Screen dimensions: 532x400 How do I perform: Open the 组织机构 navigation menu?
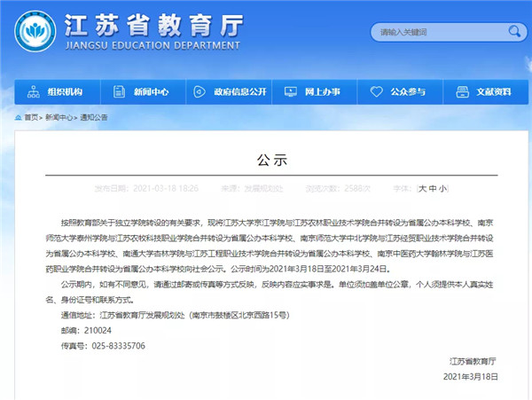pos(65,91)
